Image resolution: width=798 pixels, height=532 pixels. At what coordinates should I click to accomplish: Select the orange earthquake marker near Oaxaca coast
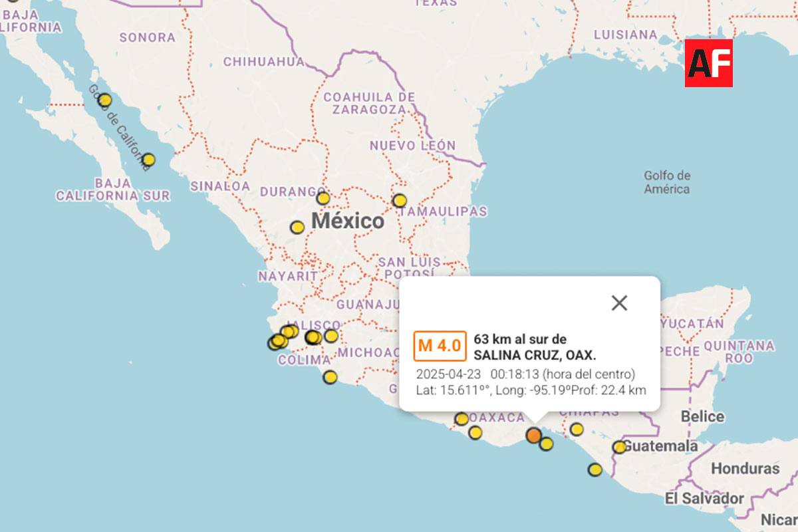click(533, 436)
